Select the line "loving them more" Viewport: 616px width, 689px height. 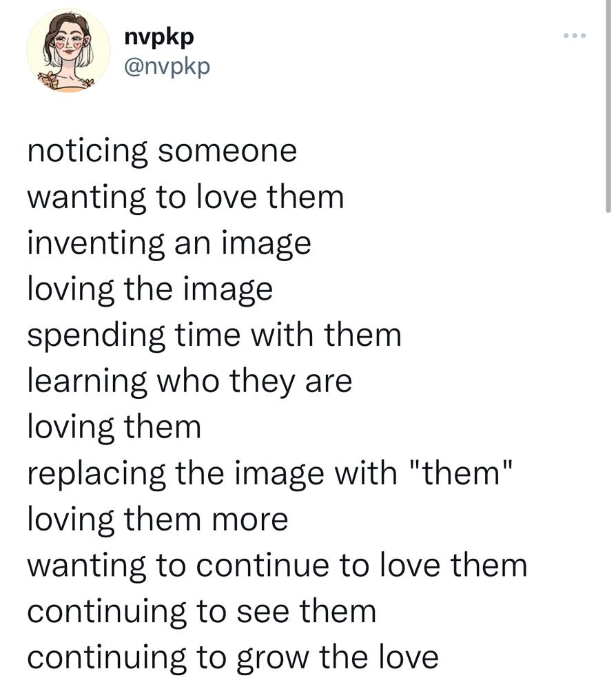pos(158,519)
